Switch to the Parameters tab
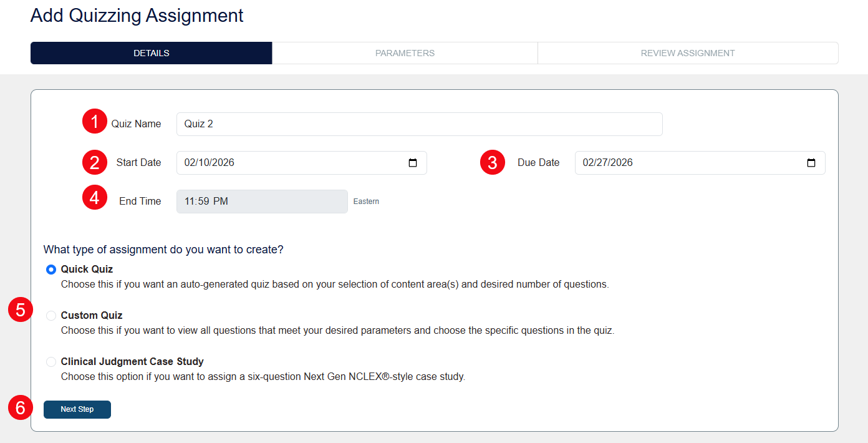The width and height of the screenshot is (868, 443). (405, 53)
